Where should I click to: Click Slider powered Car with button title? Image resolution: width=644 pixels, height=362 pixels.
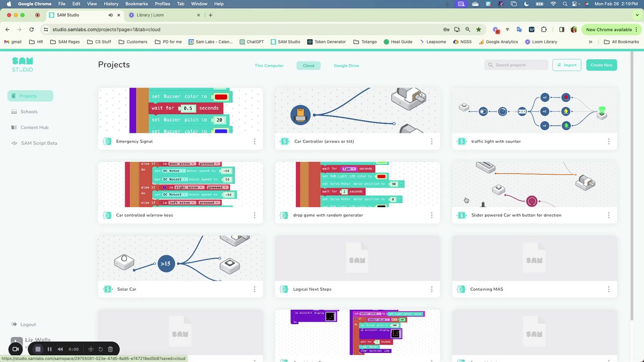coord(516,215)
